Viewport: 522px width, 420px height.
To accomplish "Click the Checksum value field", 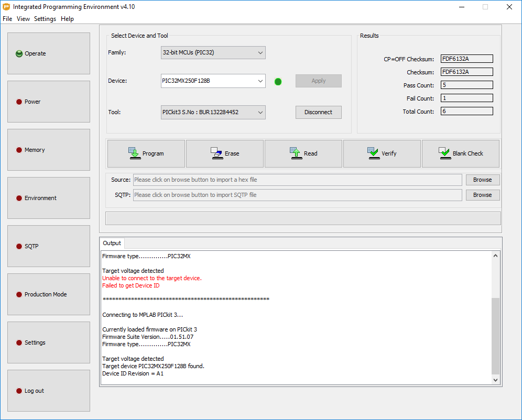I will point(467,72).
